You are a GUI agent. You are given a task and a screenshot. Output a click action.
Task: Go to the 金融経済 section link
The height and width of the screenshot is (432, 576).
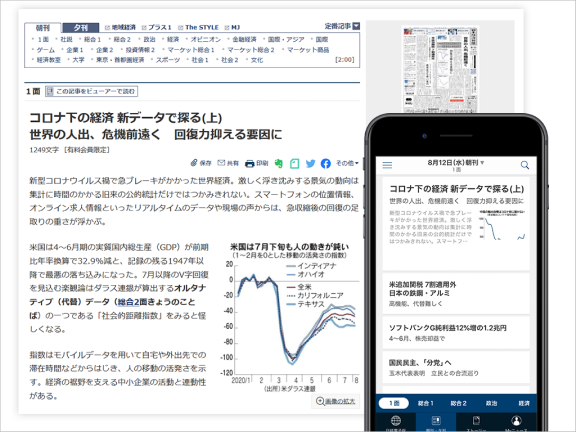point(244,39)
